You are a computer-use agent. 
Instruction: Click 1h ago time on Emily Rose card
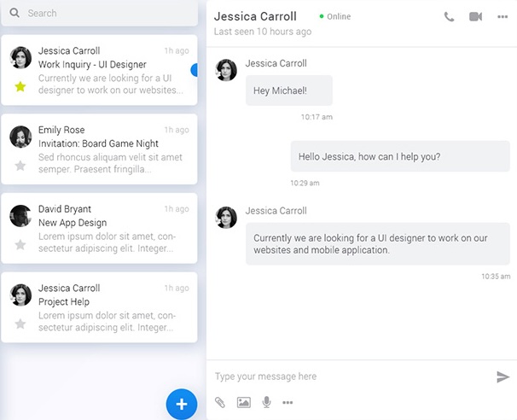[x=177, y=130]
